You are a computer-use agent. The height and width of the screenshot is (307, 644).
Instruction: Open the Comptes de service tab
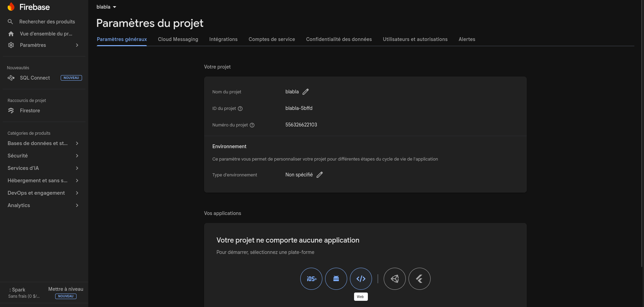(x=272, y=39)
